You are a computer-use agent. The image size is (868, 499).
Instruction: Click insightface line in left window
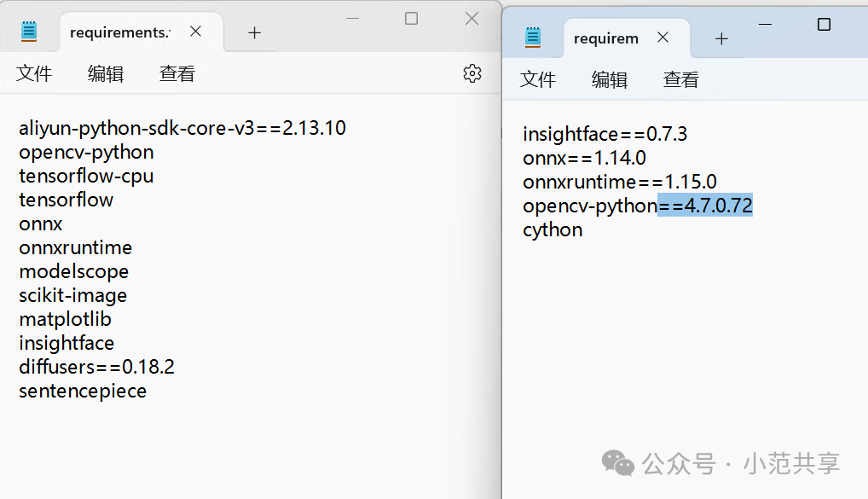67,343
